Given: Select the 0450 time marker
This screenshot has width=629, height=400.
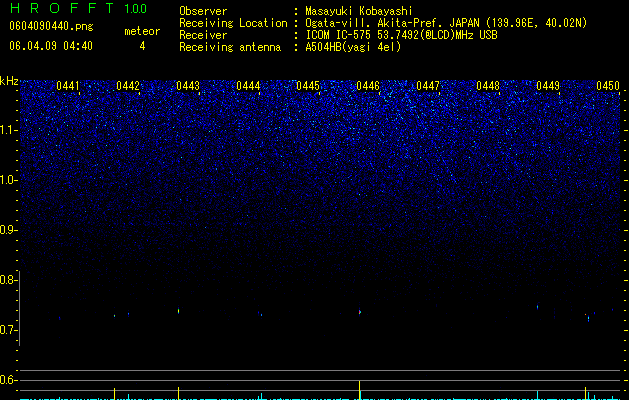Looking at the screenshot, I should click(x=608, y=86).
